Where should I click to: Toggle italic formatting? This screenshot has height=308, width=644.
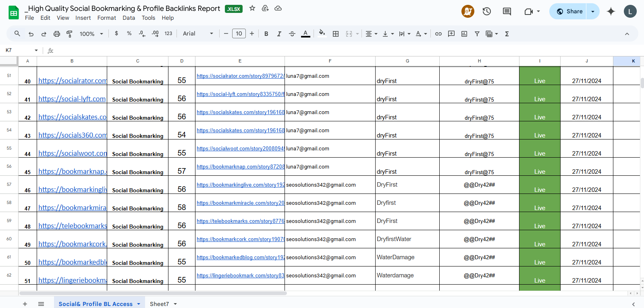tap(279, 34)
